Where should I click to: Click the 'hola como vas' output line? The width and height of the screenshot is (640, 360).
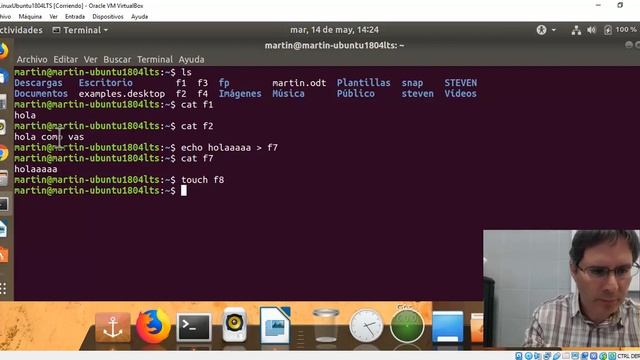pos(49,137)
